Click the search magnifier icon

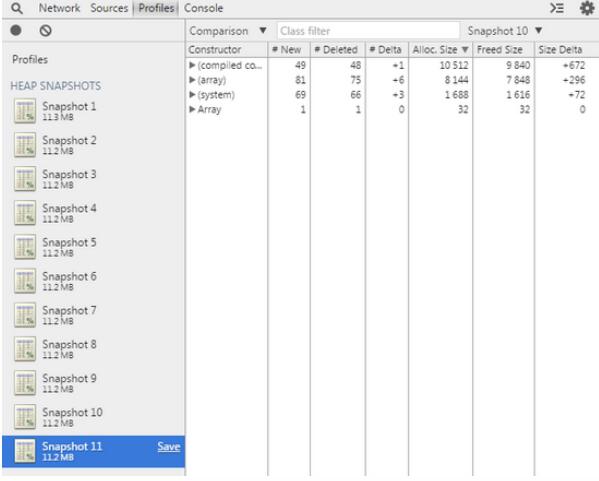coord(17,8)
